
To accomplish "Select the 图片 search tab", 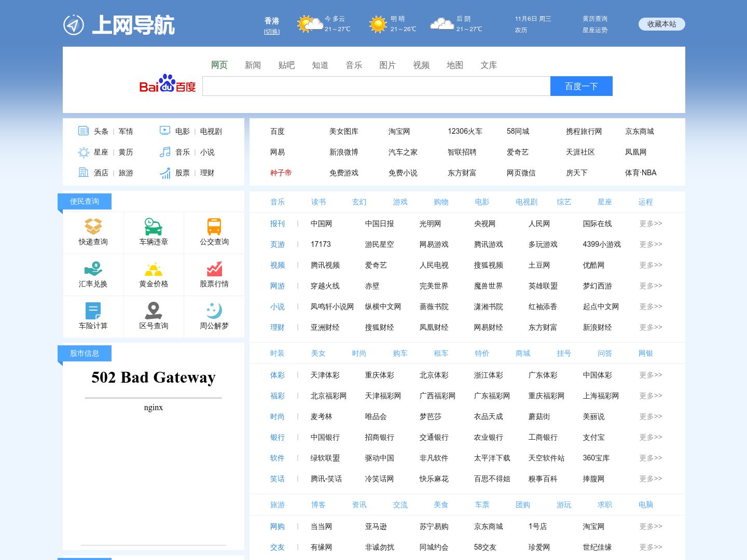I will (388, 65).
